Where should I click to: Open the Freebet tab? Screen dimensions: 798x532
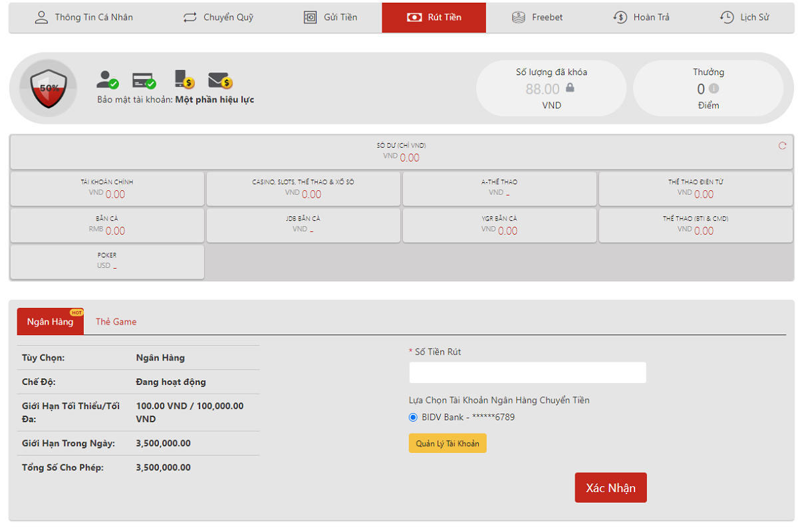point(537,17)
